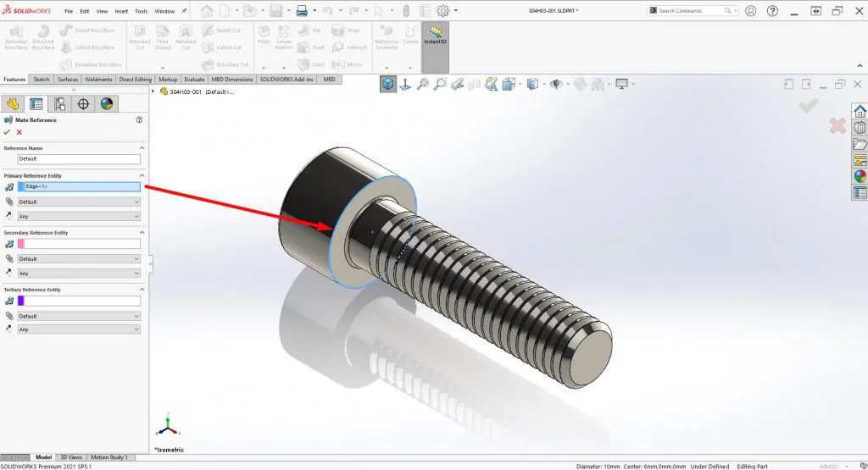Viewport: 868px width, 470px height.
Task: Accept Mate Reference with green checkmark
Action: (x=7, y=132)
